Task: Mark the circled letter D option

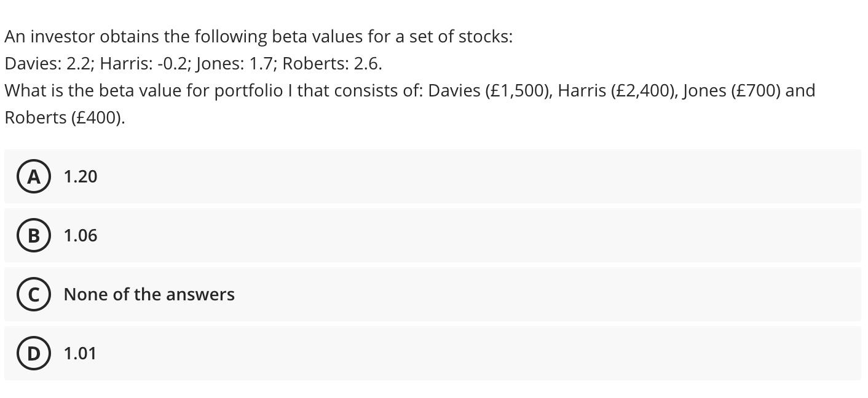Action: (x=34, y=353)
